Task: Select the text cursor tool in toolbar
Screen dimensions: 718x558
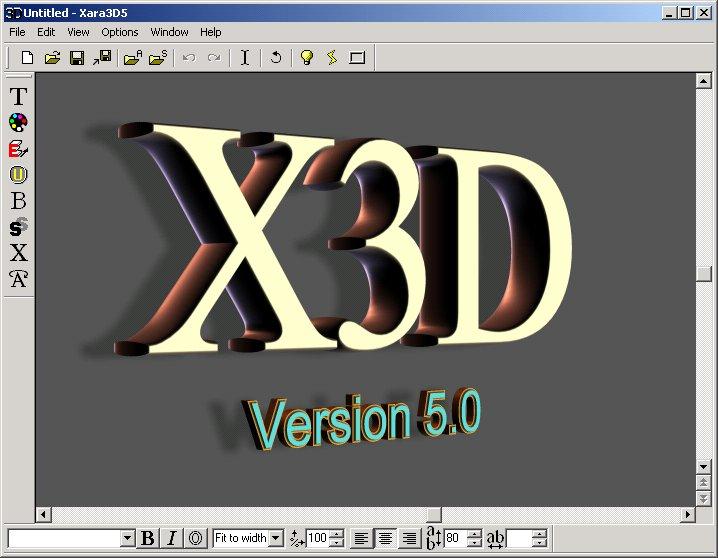Action: click(245, 58)
